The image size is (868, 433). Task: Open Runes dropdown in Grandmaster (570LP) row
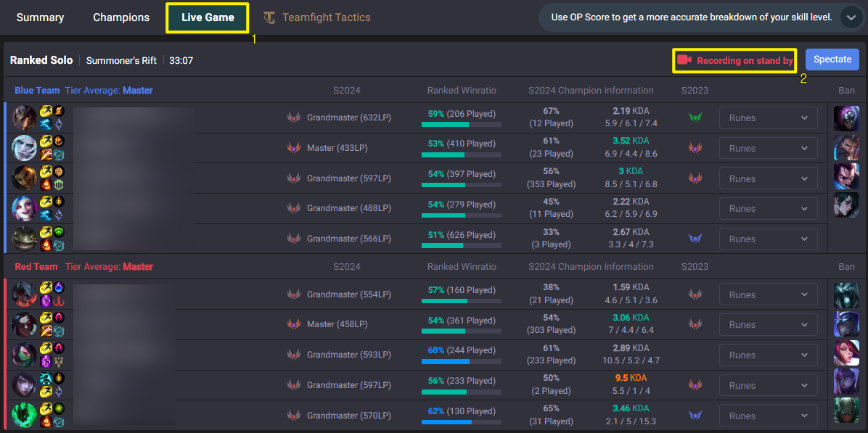(x=769, y=416)
